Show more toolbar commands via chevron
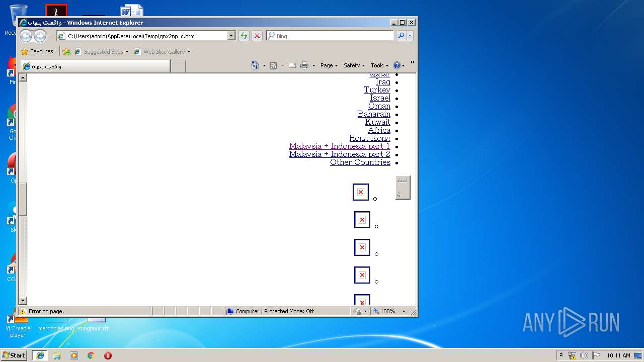Screen dimensions: 644x362 coord(412,62)
